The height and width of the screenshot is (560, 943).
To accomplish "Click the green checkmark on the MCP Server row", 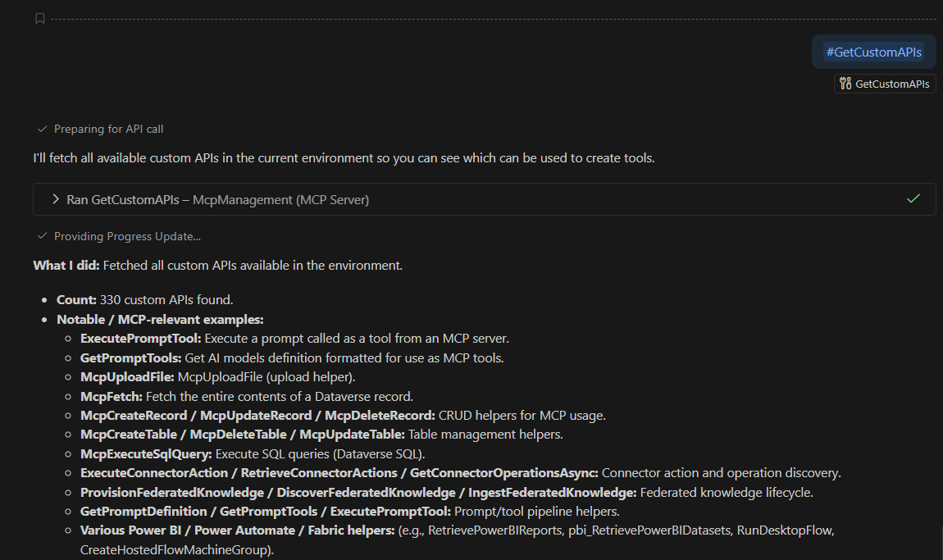I will pyautogui.click(x=913, y=198).
